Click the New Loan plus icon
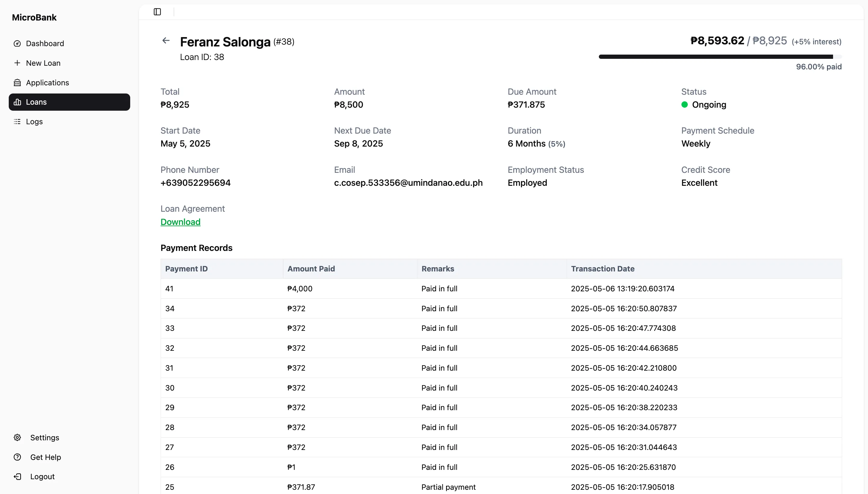This screenshot has height=494, width=868. 17,63
